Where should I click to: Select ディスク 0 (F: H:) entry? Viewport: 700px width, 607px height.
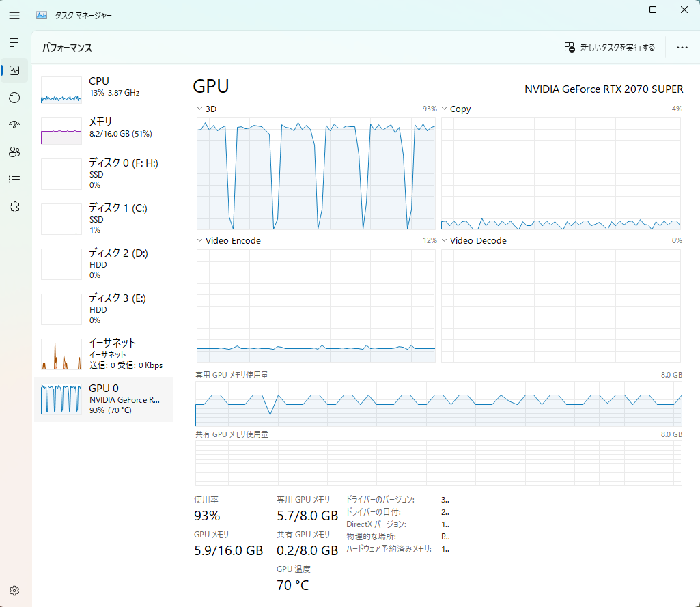point(104,173)
